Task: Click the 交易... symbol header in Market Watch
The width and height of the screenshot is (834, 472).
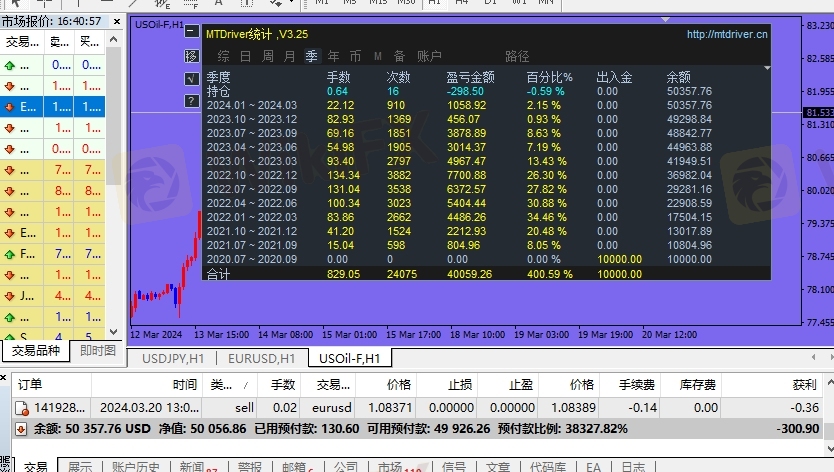Action: 21,41
